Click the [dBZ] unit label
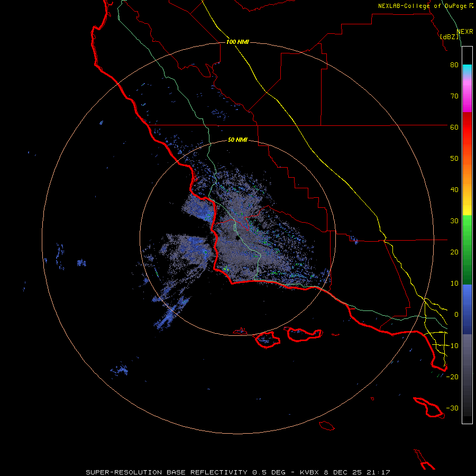Viewport: 476px width, 476px height. (450, 36)
